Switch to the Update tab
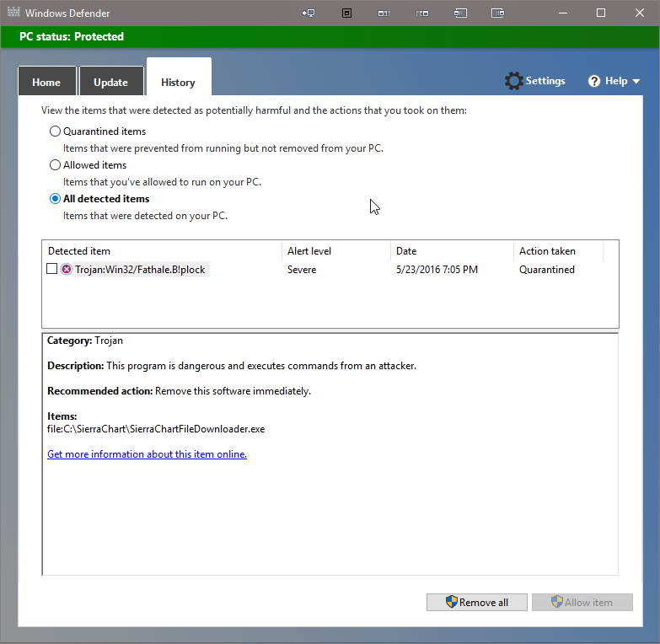The image size is (660, 644). point(111,82)
